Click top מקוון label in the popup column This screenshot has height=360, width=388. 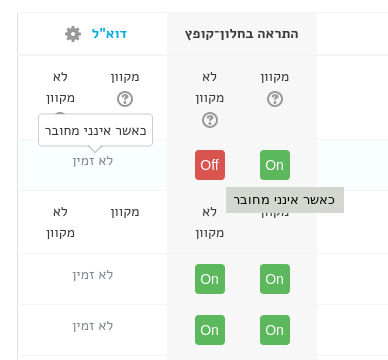coord(275,77)
